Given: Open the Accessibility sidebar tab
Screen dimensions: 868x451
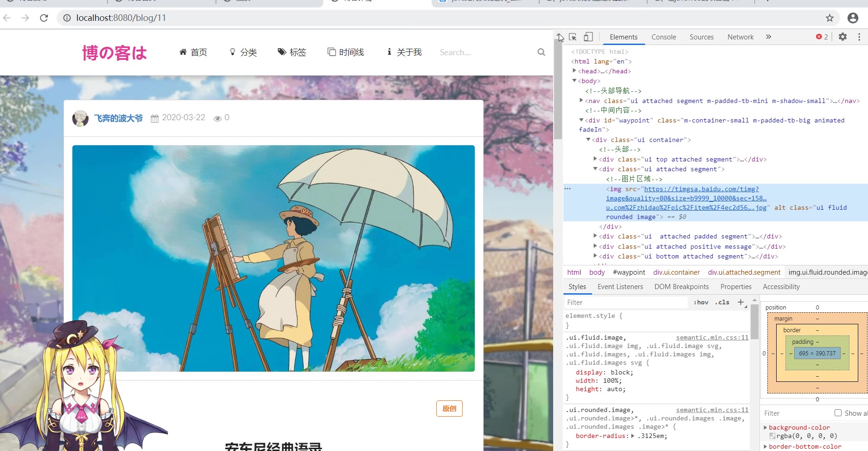Looking at the screenshot, I should tap(781, 287).
